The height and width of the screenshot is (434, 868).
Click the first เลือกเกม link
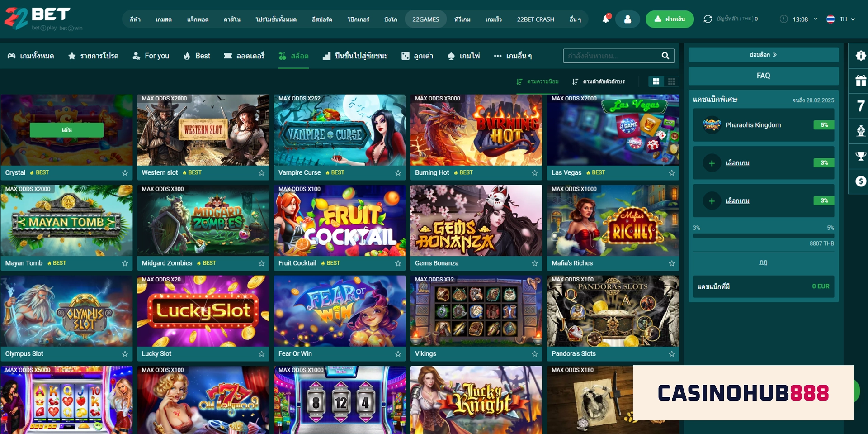point(737,163)
